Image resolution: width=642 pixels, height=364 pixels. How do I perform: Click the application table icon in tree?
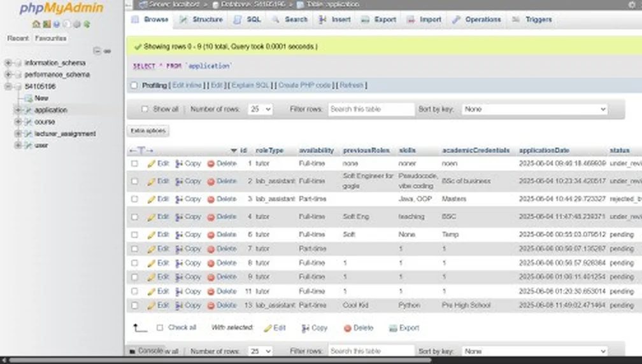pyautogui.click(x=28, y=110)
